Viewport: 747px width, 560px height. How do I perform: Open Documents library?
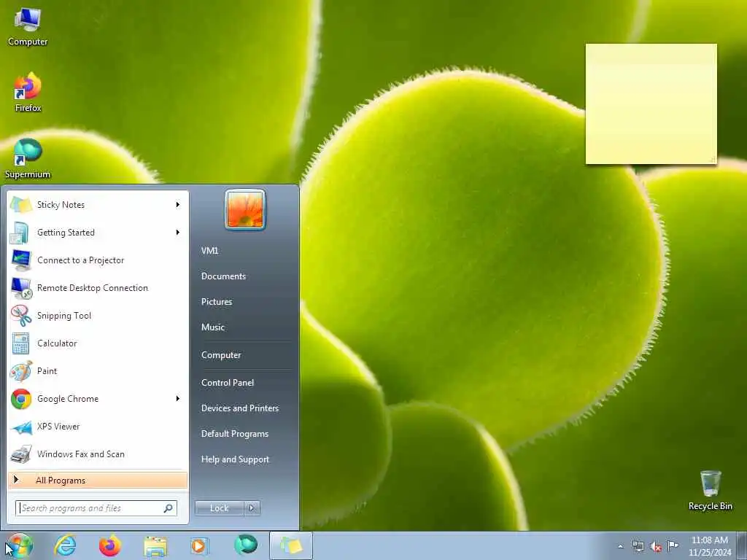[223, 276]
